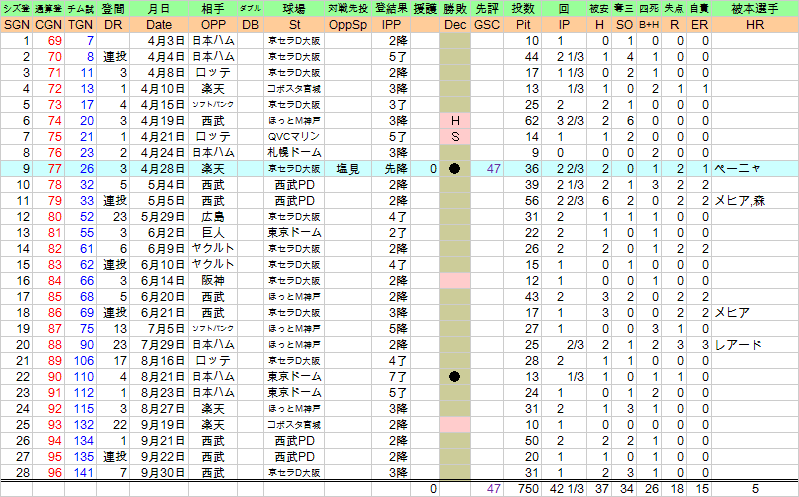Select the loss dot in 8月21日 row
Screen dimensions: 799x497
click(455, 377)
